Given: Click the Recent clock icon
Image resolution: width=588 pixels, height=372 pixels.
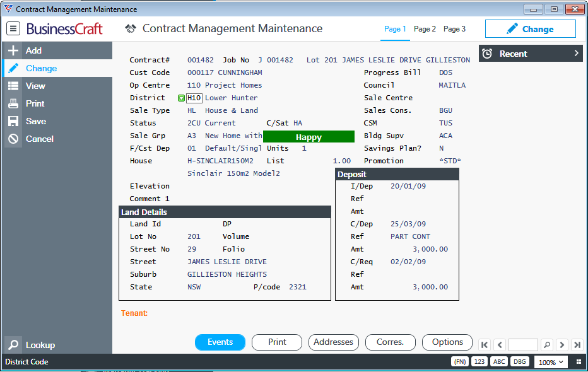Looking at the screenshot, I should (x=487, y=54).
